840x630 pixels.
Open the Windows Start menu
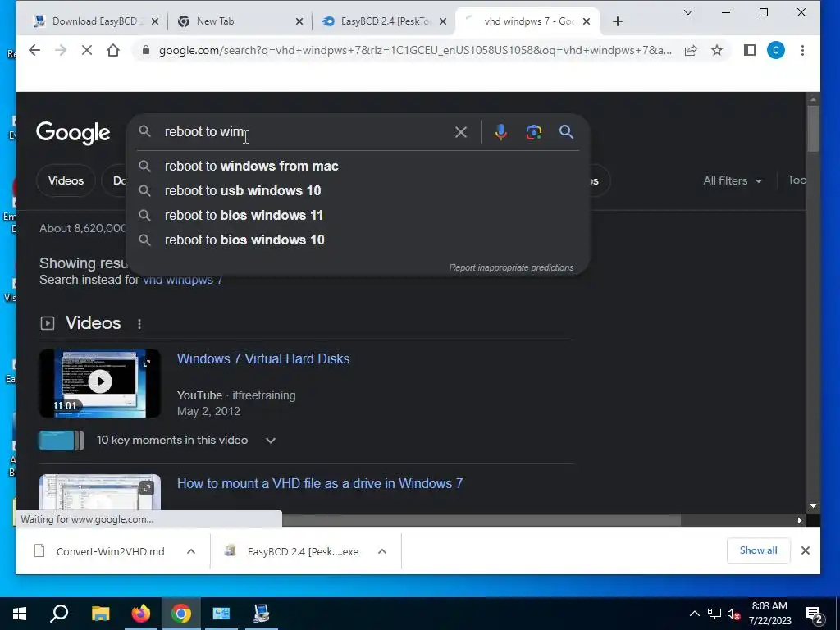point(20,614)
